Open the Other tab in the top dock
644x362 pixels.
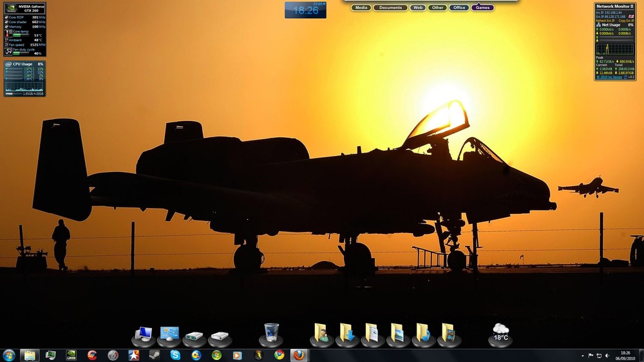coord(437,7)
